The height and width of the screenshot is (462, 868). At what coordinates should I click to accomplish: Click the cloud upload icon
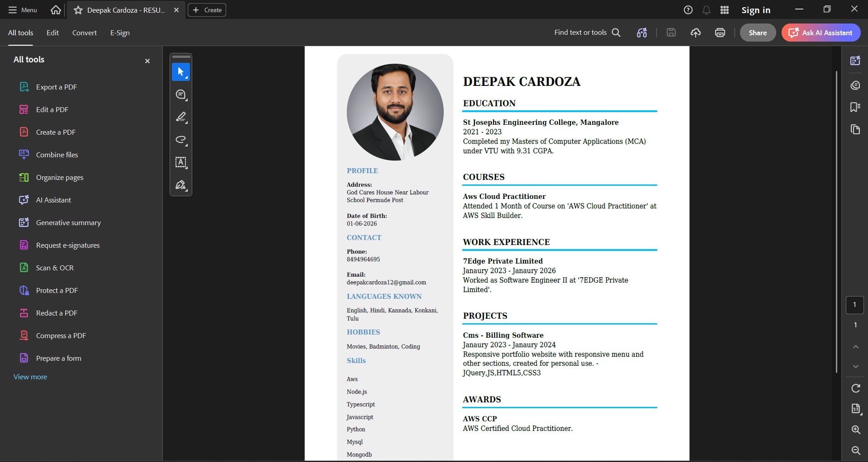[696, 33]
